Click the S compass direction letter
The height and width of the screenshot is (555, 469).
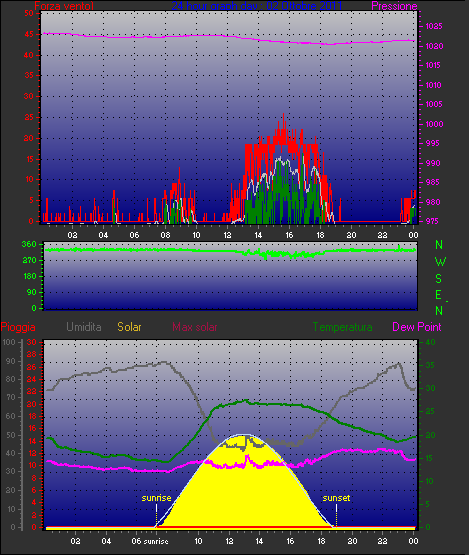pos(439,279)
